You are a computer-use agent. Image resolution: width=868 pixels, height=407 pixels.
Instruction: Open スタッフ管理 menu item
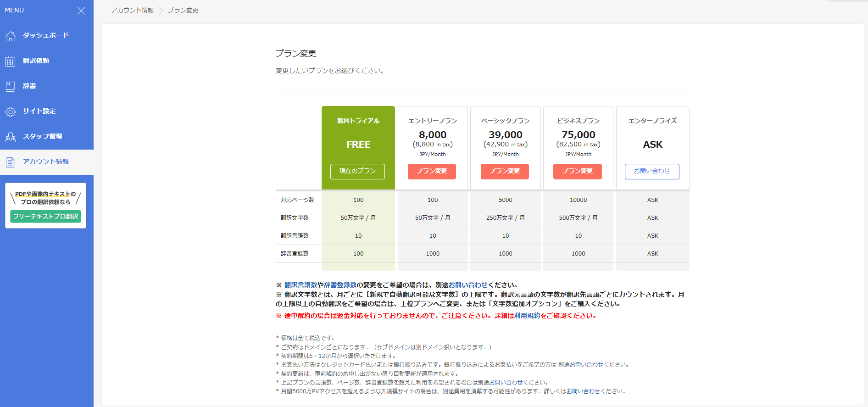(47, 136)
